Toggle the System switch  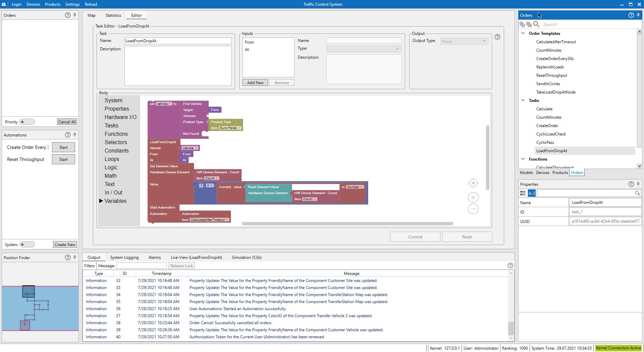point(27,245)
